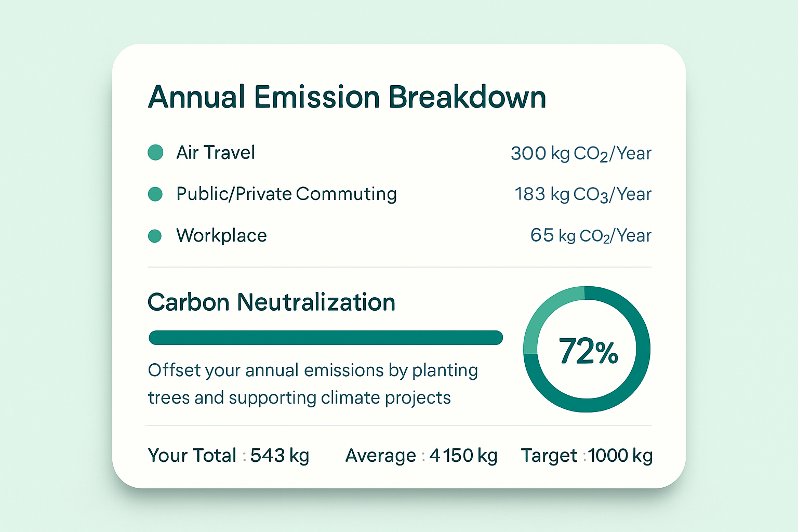Expand the Carbon Neutralization section
The height and width of the screenshot is (532, 798).
(x=271, y=302)
